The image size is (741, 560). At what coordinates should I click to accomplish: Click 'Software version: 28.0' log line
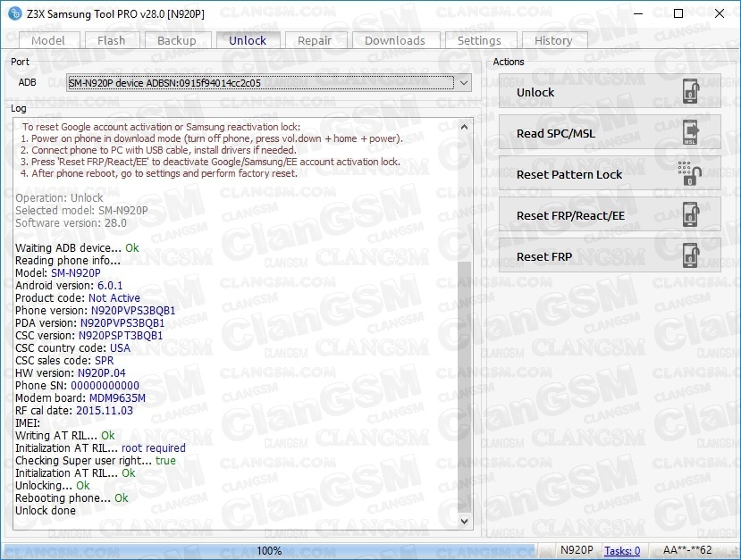pyautogui.click(x=71, y=223)
